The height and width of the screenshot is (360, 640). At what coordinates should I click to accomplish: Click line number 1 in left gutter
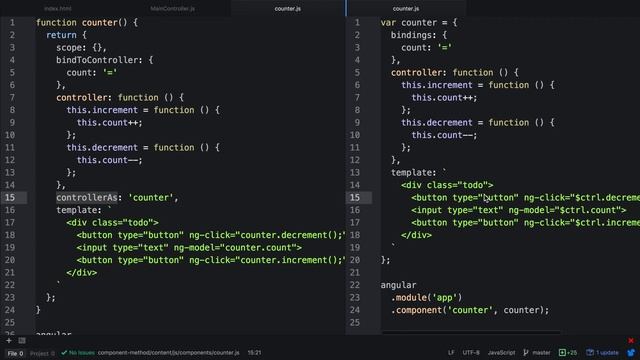coord(12,22)
